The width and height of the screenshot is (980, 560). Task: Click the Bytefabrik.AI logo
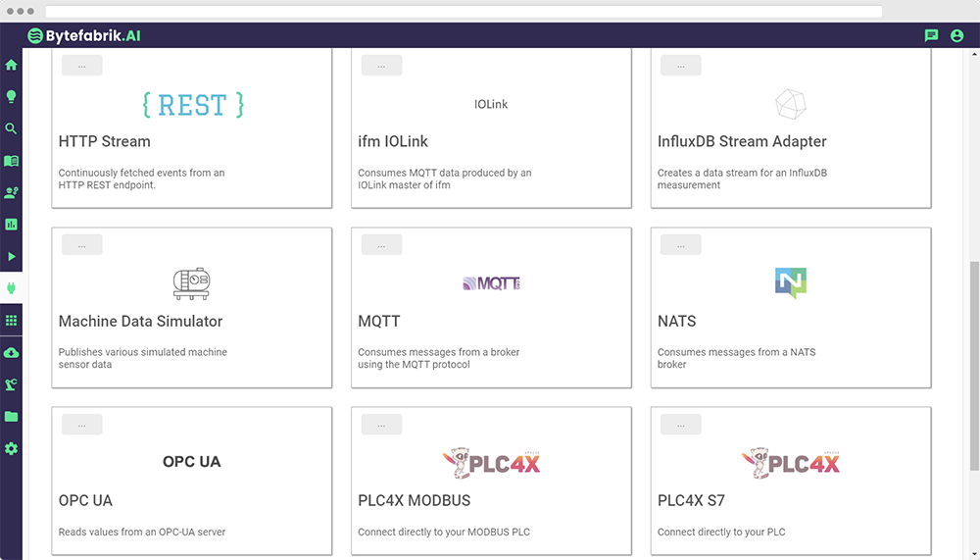(x=84, y=35)
